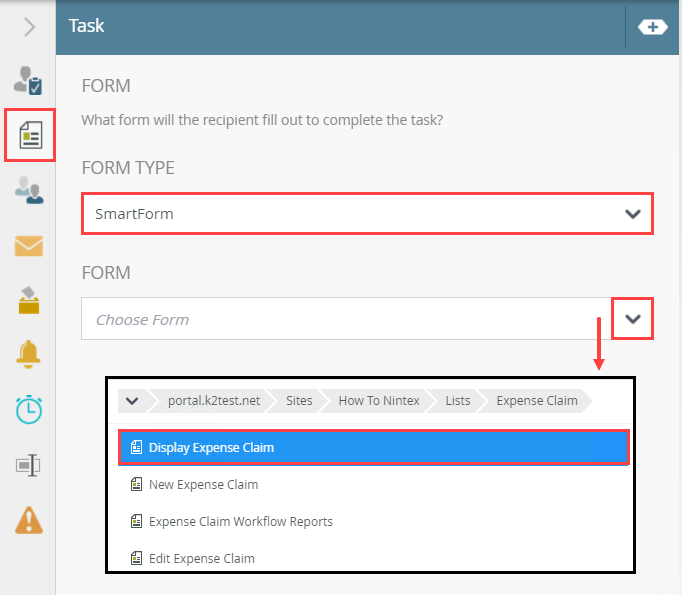This screenshot has width=682, height=595.
Task: Open the Email notification envelope icon
Action: [x=28, y=245]
